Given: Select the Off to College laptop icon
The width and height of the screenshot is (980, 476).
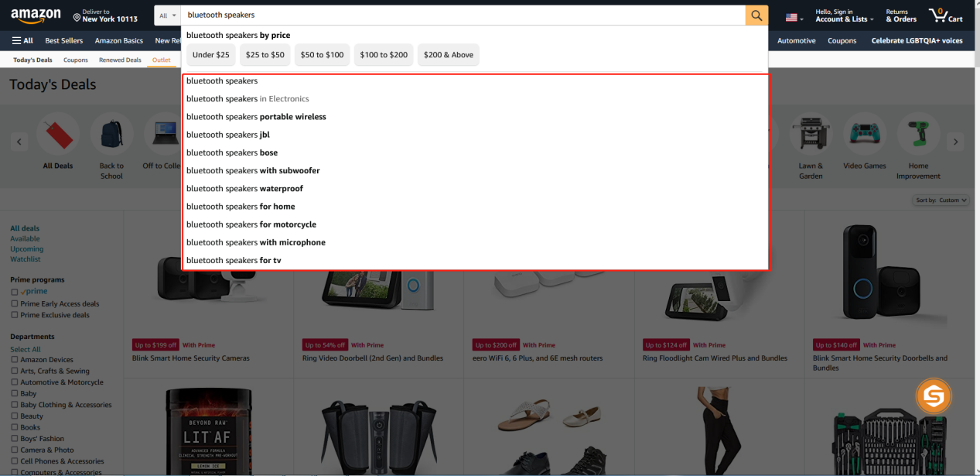Looking at the screenshot, I should click(x=163, y=135).
